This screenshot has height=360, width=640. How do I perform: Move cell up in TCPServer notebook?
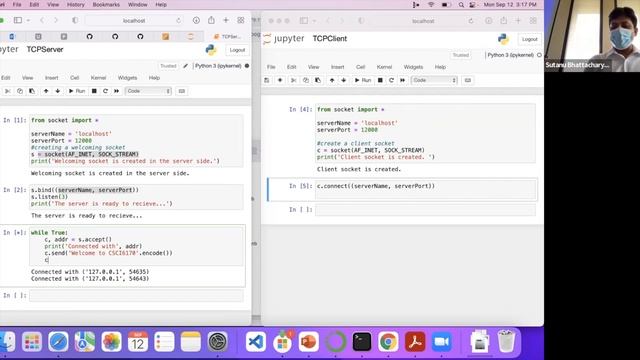(46, 91)
